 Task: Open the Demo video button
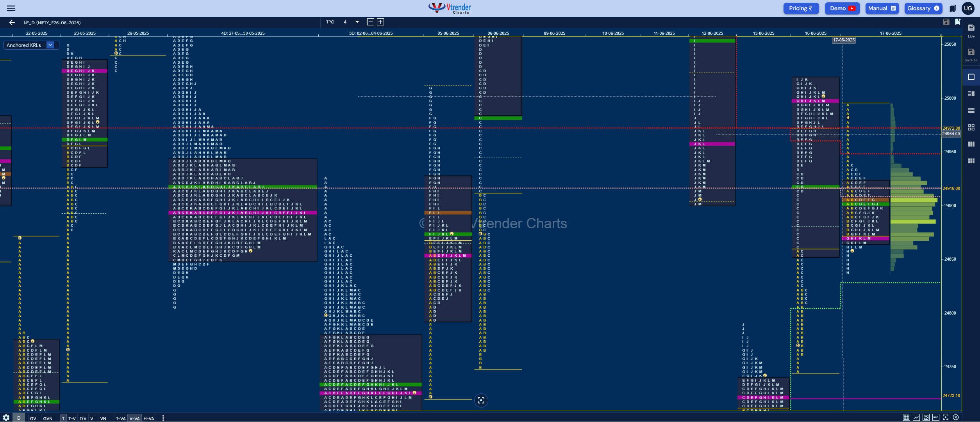pyautogui.click(x=842, y=8)
